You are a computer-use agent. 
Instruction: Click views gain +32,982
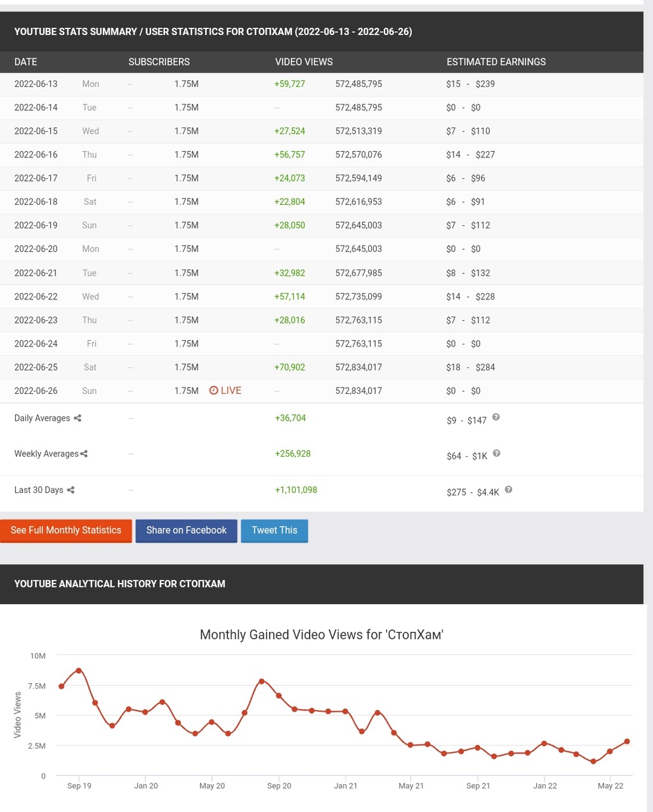[x=290, y=273]
